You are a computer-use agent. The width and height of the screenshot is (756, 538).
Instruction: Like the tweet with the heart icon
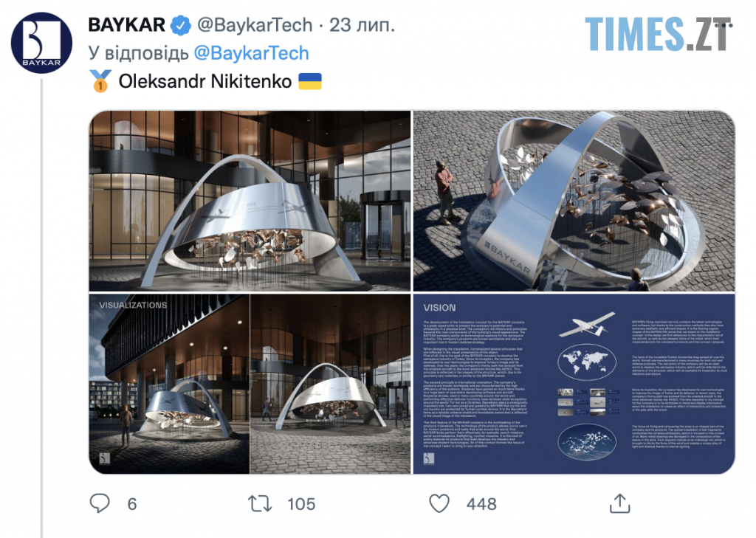pyautogui.click(x=439, y=503)
